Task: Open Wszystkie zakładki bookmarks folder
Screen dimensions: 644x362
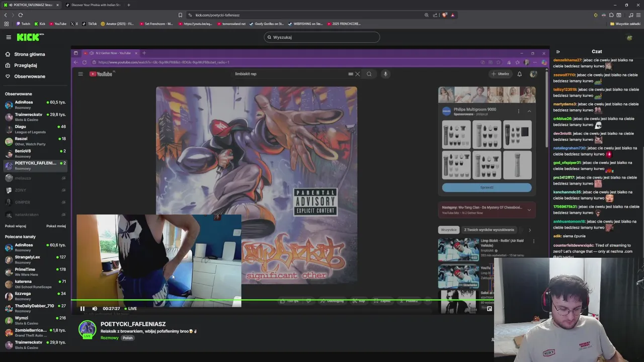Action: click(625, 24)
